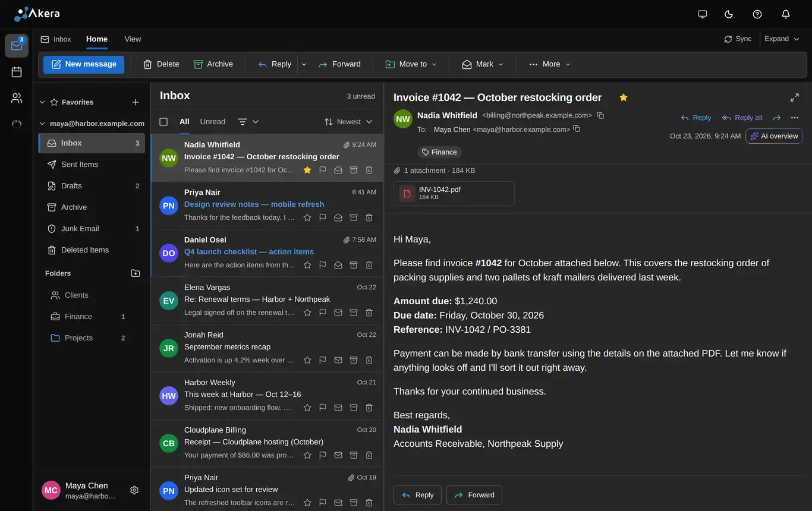The height and width of the screenshot is (511, 812).
Task: Open the People contacts icon in left rail
Action: (17, 98)
